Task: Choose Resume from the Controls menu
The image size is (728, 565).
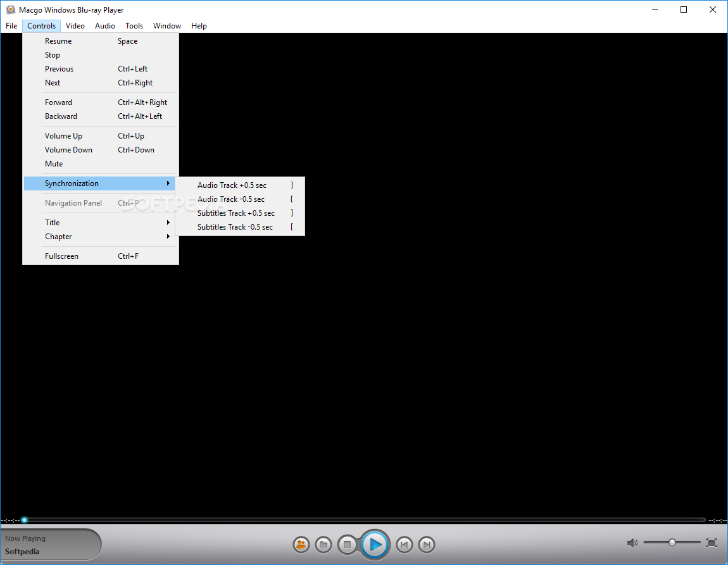Action: tap(100, 41)
